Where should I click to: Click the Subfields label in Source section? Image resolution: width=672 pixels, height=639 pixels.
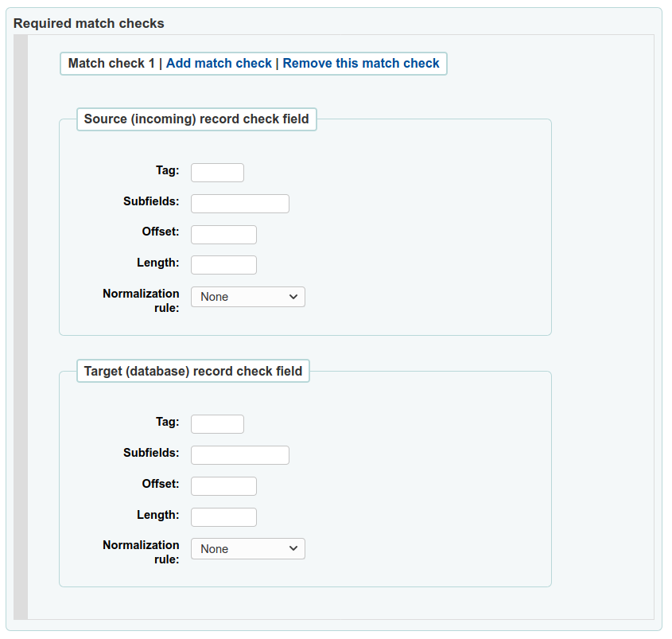coord(151,201)
